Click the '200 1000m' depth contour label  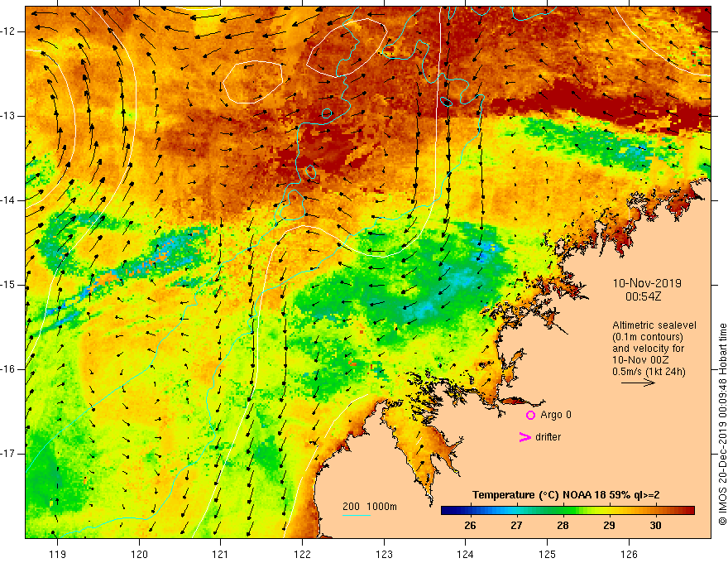click(x=370, y=507)
